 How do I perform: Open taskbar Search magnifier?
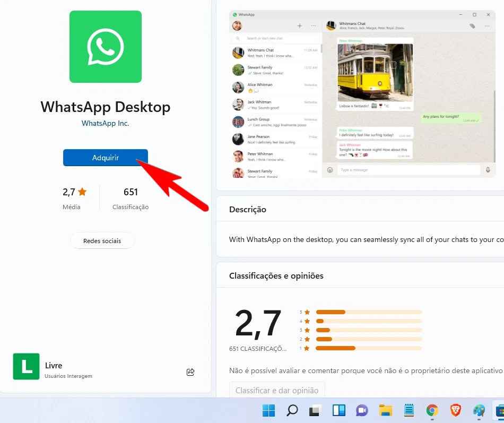(292, 410)
